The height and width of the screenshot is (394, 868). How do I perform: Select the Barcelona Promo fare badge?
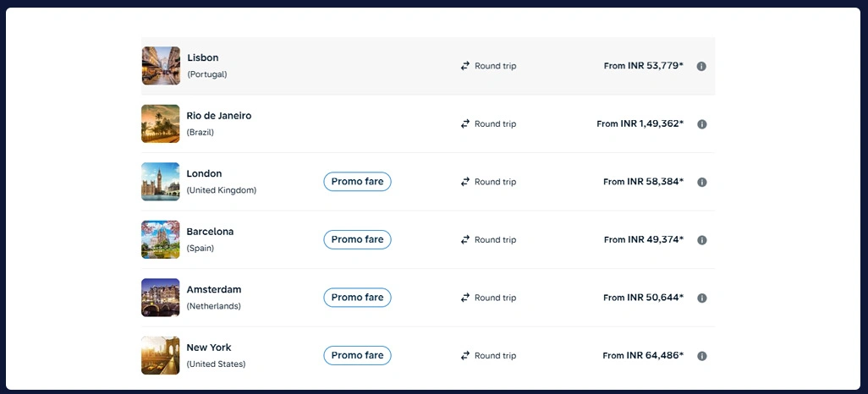357,239
